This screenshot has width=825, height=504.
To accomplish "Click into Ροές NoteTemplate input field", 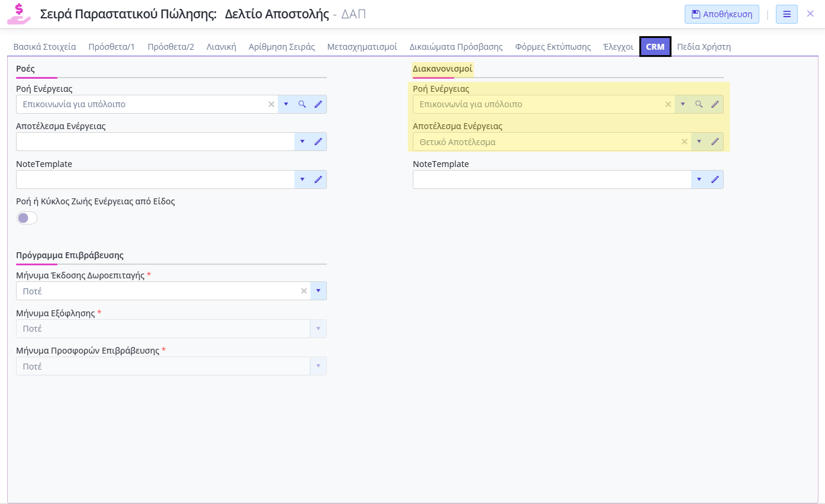I will point(154,179).
